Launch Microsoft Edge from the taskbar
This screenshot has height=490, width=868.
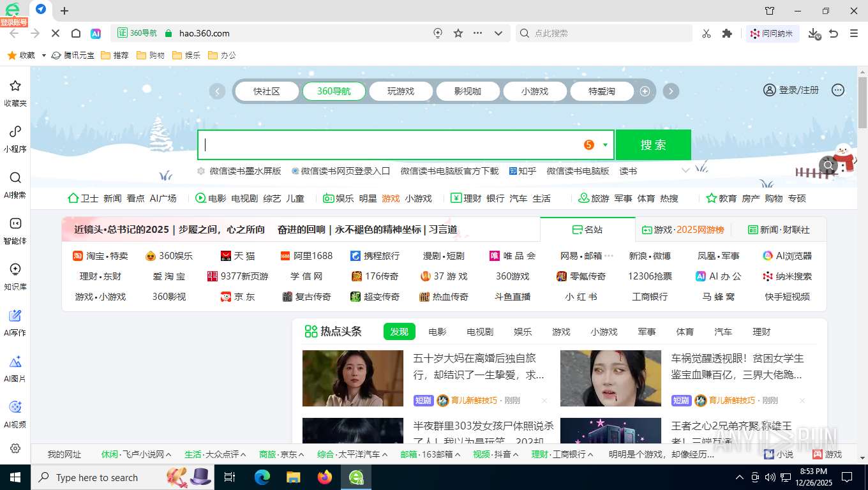[262, 477]
